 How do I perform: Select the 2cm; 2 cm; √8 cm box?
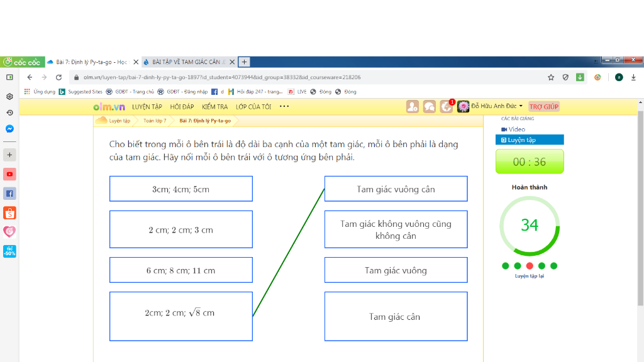(181, 317)
